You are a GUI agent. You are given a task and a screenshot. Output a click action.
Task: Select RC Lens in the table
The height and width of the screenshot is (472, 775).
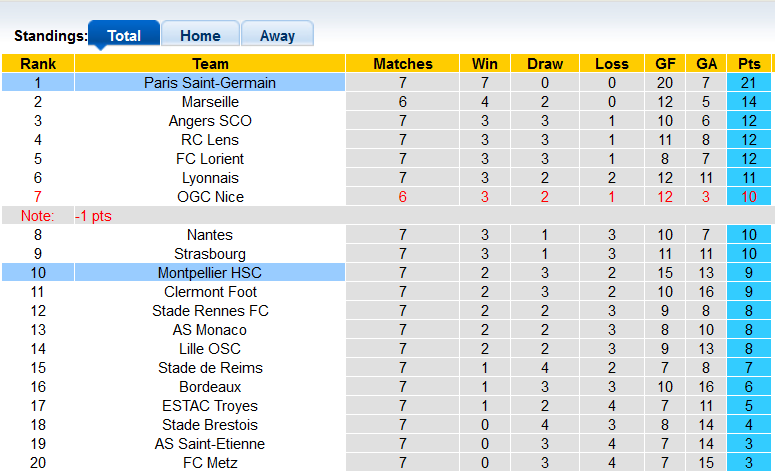(x=210, y=140)
